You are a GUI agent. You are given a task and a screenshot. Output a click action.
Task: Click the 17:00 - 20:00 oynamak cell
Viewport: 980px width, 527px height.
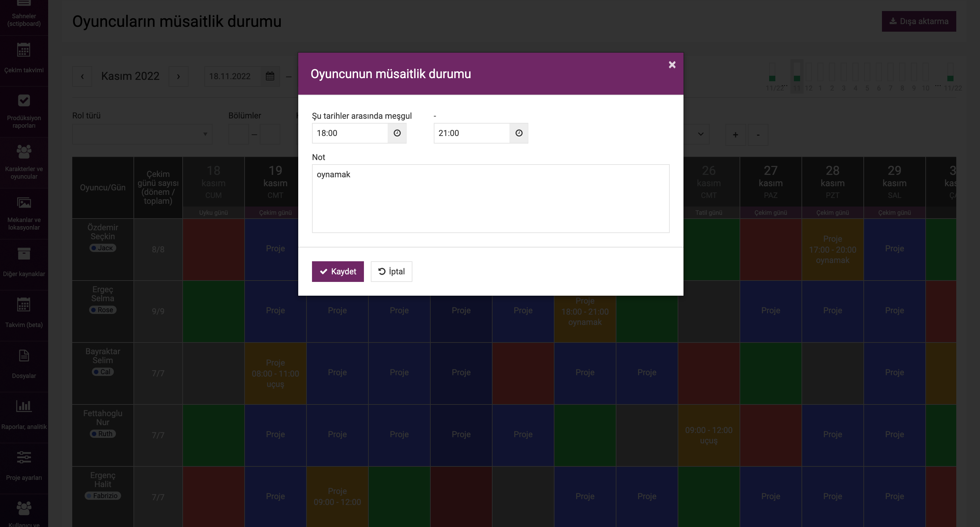(x=832, y=250)
